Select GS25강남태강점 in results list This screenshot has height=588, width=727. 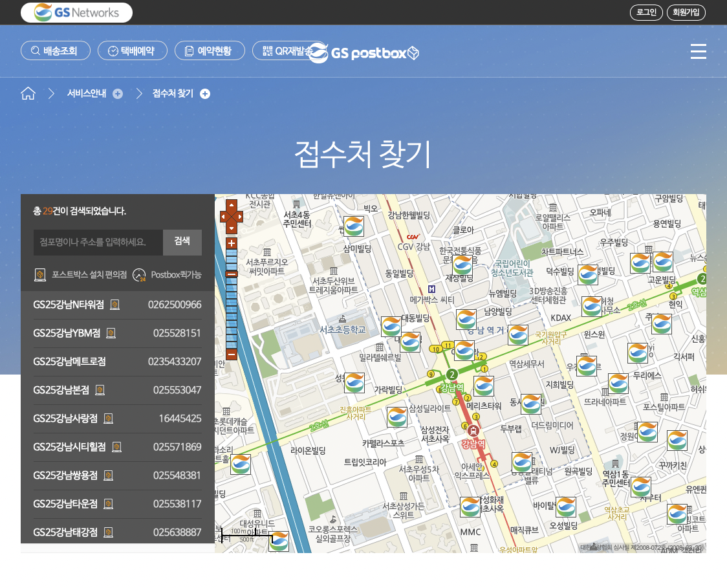pos(117,532)
